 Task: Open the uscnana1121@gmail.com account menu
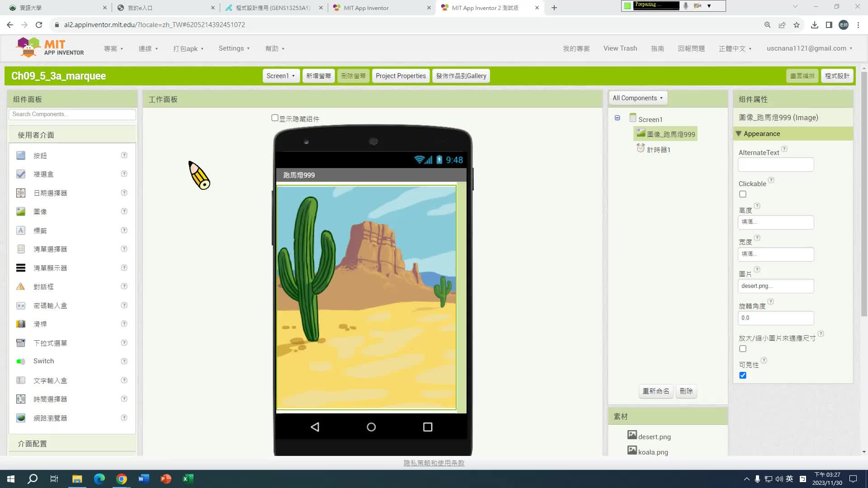[x=809, y=48]
